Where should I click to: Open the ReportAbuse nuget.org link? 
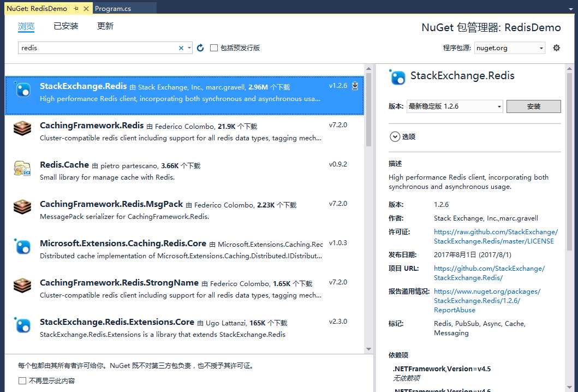pos(487,300)
